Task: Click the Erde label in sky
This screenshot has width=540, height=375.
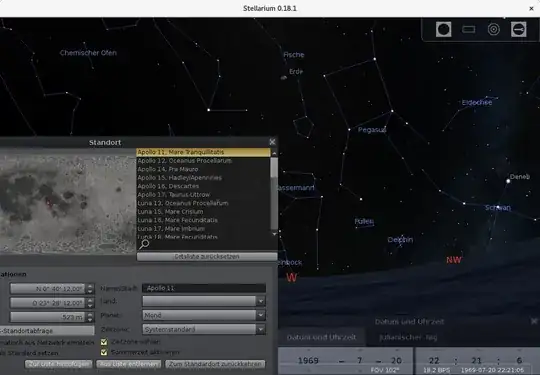Action: click(x=296, y=72)
